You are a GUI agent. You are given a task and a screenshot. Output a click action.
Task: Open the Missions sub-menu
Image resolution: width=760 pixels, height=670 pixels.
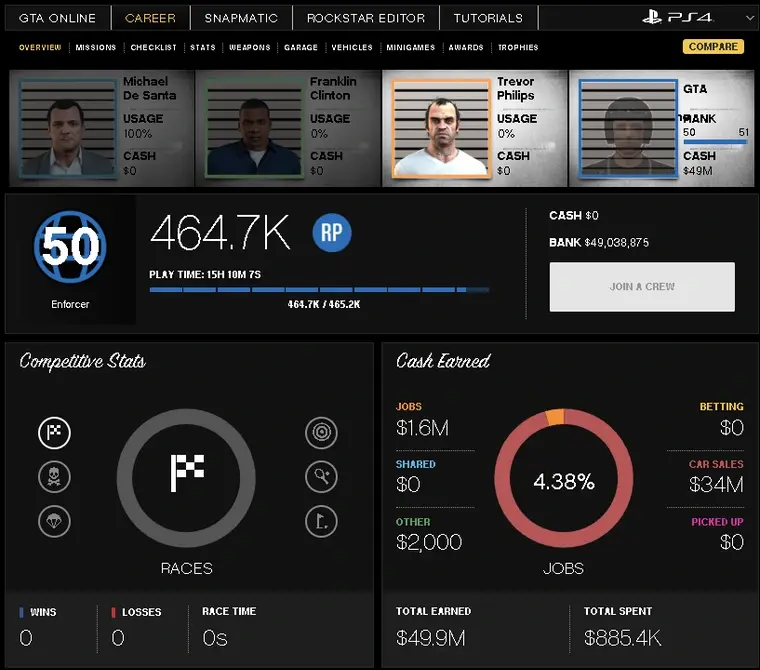95,47
